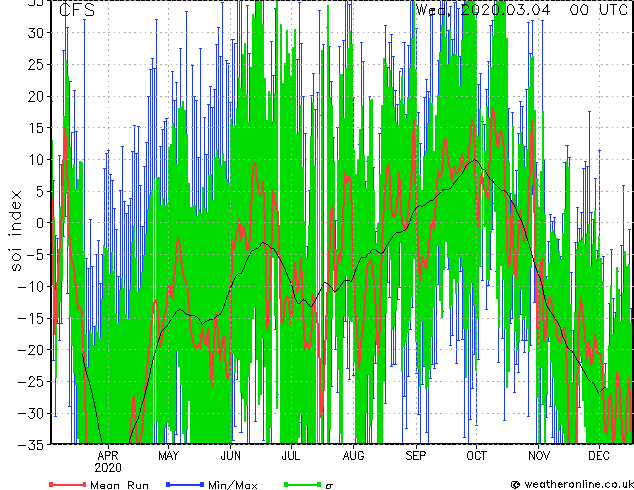The image size is (634, 490).
Task: Click the y-axis value -20
Action: point(31,350)
